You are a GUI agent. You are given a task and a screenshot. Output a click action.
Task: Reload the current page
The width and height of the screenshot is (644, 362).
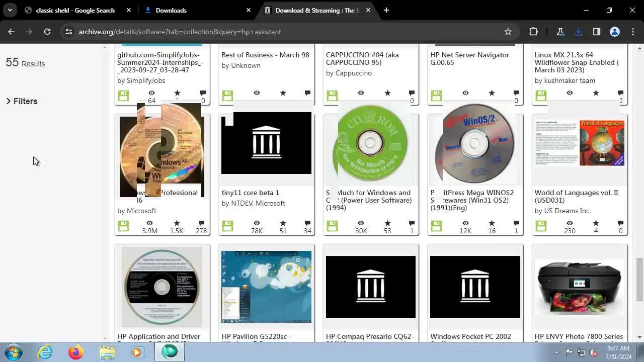click(47, 32)
